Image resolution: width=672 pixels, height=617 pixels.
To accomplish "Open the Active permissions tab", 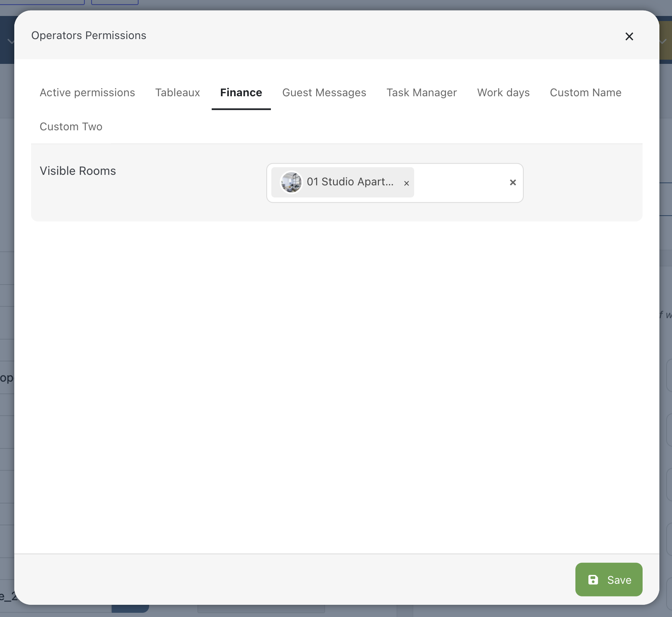I will pos(87,92).
